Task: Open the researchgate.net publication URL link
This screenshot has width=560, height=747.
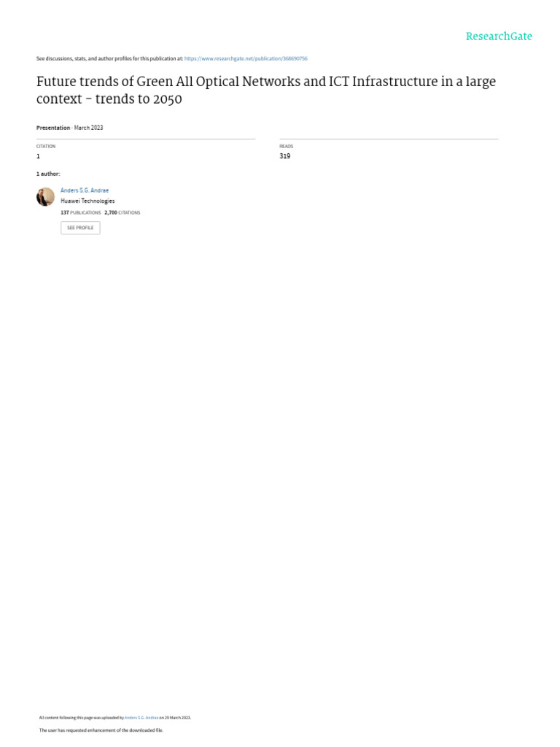Action: pyautogui.click(x=246, y=58)
